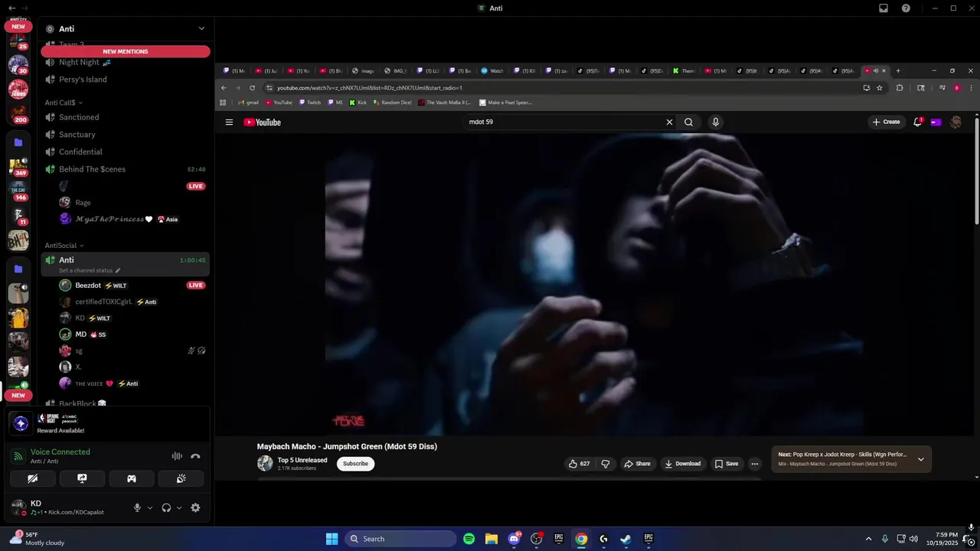980x551 pixels.
Task: Like the video with 627 likes
Action: click(579, 464)
